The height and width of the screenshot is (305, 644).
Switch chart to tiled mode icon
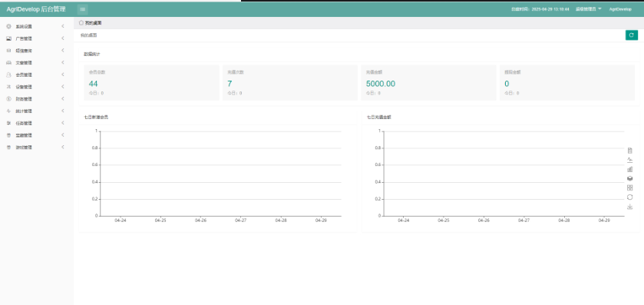pos(630,188)
